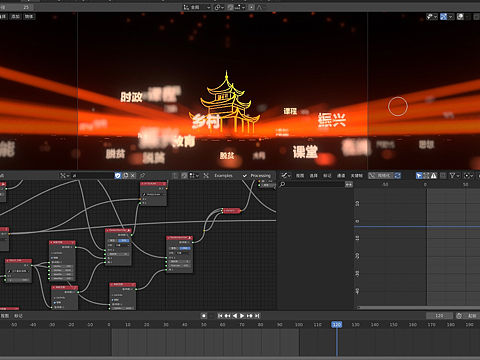Click the 起始 start frame field
Screen dimensions: 480x360
tap(472, 316)
